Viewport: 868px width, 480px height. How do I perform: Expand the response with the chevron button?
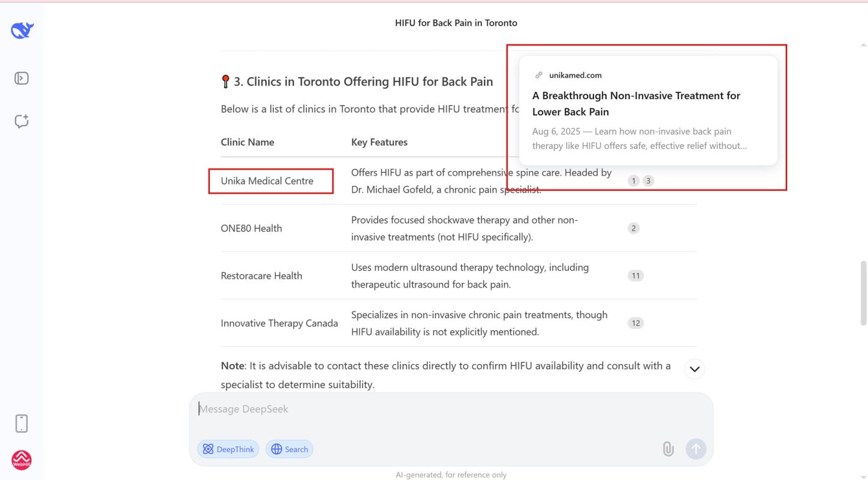694,368
